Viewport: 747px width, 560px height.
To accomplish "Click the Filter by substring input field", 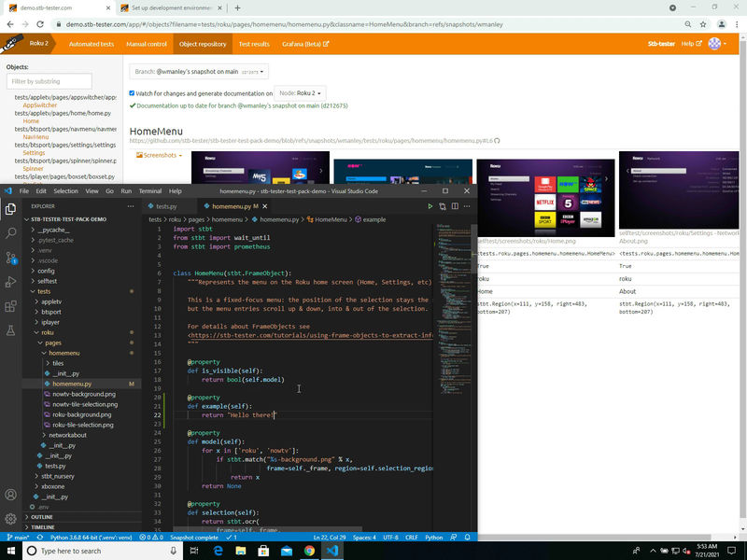I will [61, 82].
